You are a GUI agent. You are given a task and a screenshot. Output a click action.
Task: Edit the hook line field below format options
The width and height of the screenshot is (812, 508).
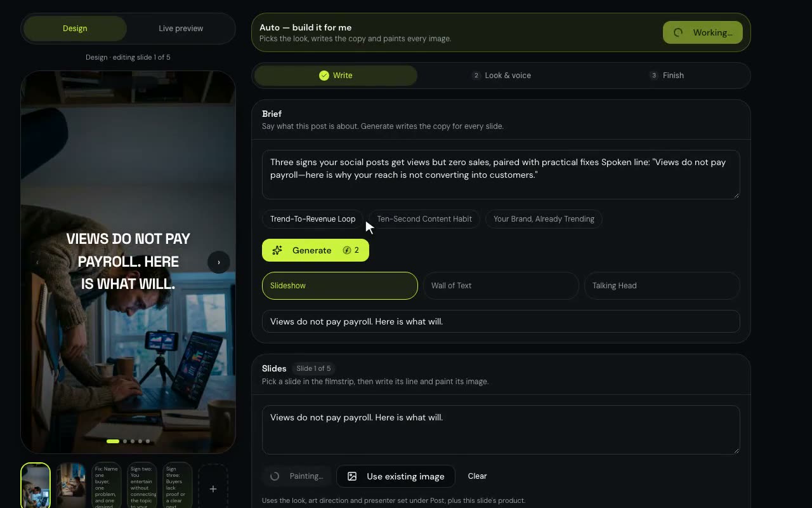(501, 321)
